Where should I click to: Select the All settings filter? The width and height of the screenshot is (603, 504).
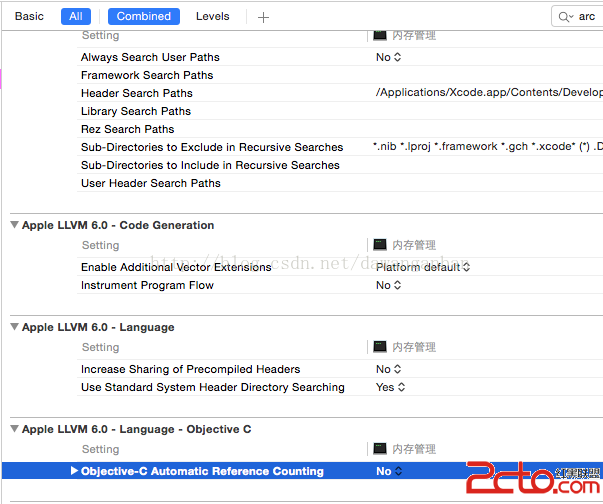tap(76, 16)
